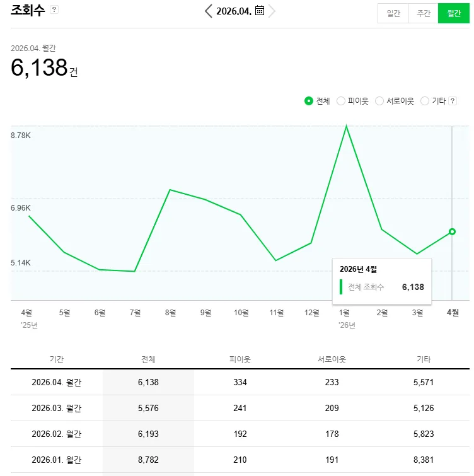Click the 5.14K y-axis label
The width and height of the screenshot is (474, 476).
[x=21, y=263]
